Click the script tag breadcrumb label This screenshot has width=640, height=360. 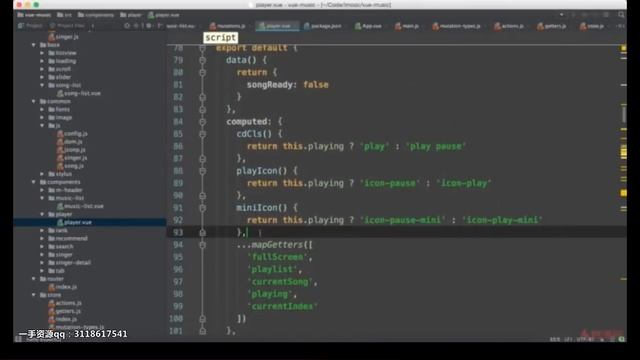tap(220, 38)
